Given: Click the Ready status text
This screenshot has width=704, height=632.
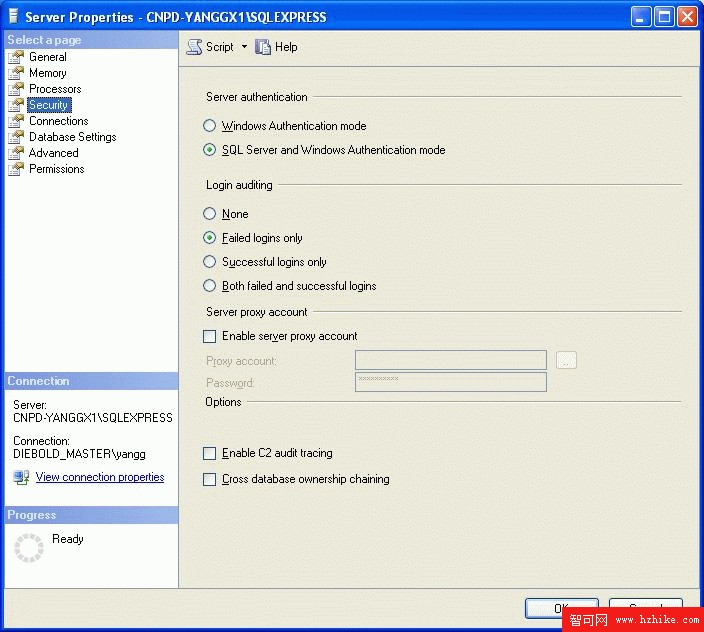Looking at the screenshot, I should [68, 539].
